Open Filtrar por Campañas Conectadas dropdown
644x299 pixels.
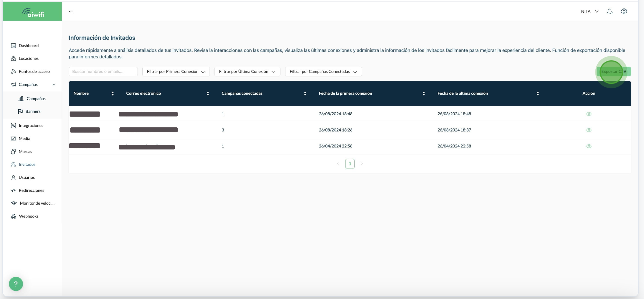[x=323, y=71]
